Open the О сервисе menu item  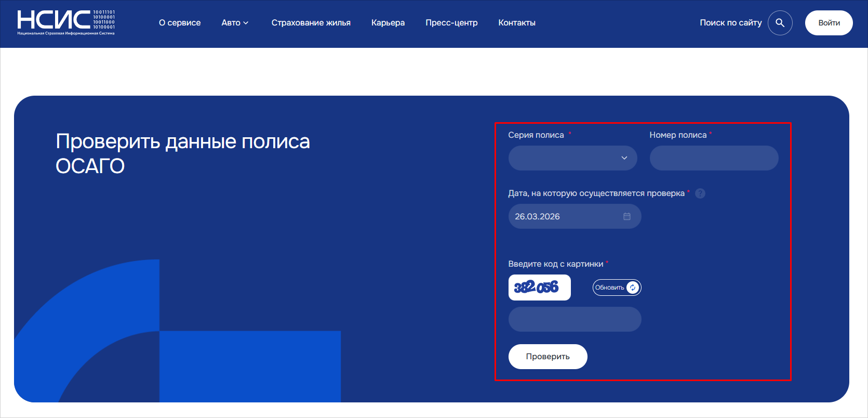(x=180, y=23)
